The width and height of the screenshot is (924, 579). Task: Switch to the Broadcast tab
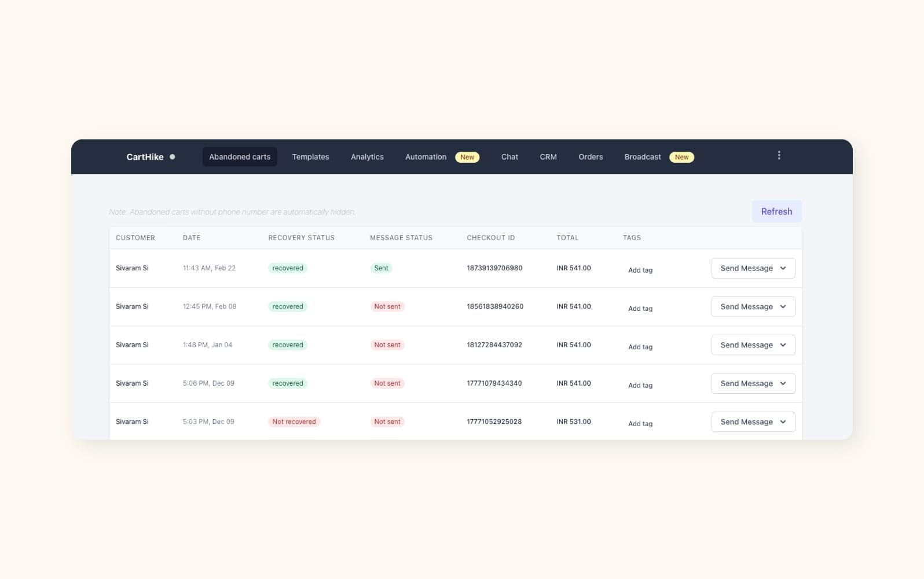[x=643, y=157]
